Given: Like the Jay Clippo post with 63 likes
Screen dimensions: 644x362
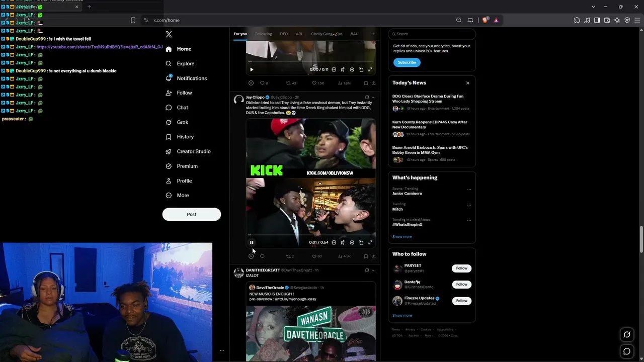Looking at the screenshot, I should tap(316, 256).
